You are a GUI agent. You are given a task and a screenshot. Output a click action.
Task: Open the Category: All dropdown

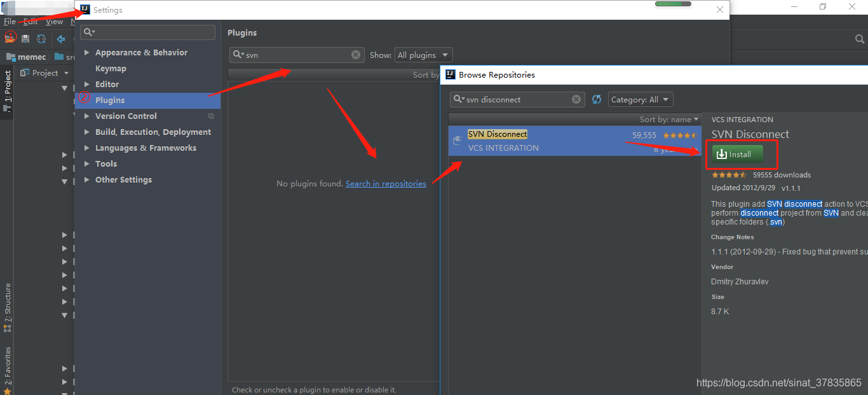pos(641,99)
